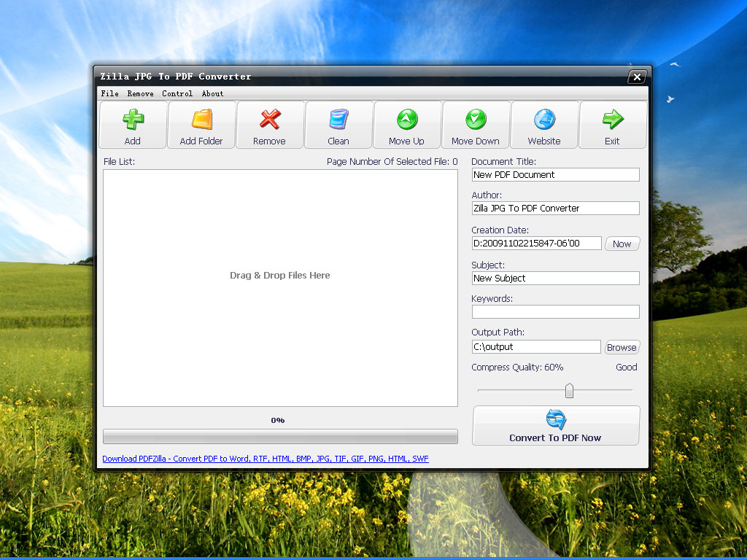This screenshot has height=560, width=747.
Task: Browse for an output path
Action: (622, 347)
